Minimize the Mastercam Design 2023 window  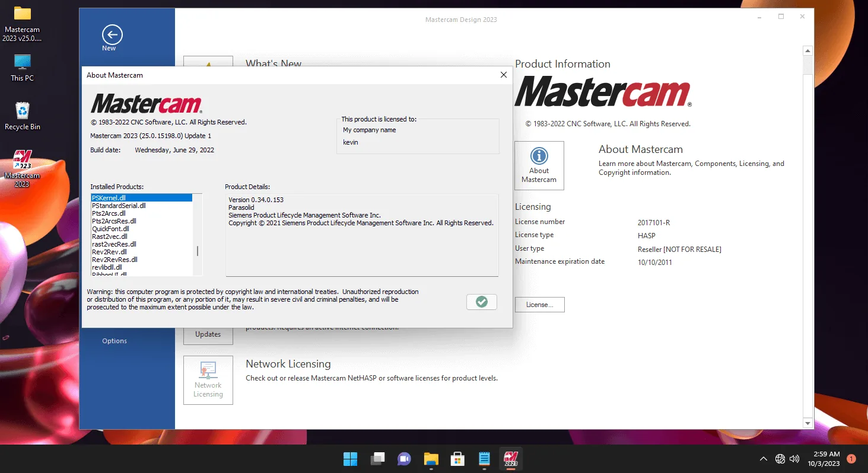tap(758, 17)
